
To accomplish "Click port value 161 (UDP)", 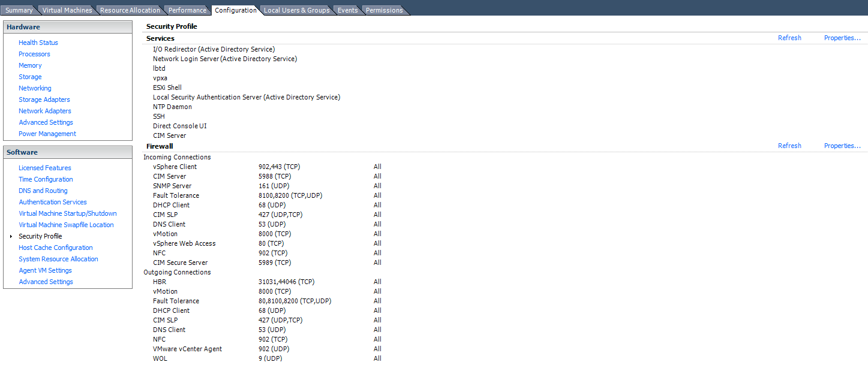I will pyautogui.click(x=274, y=186).
